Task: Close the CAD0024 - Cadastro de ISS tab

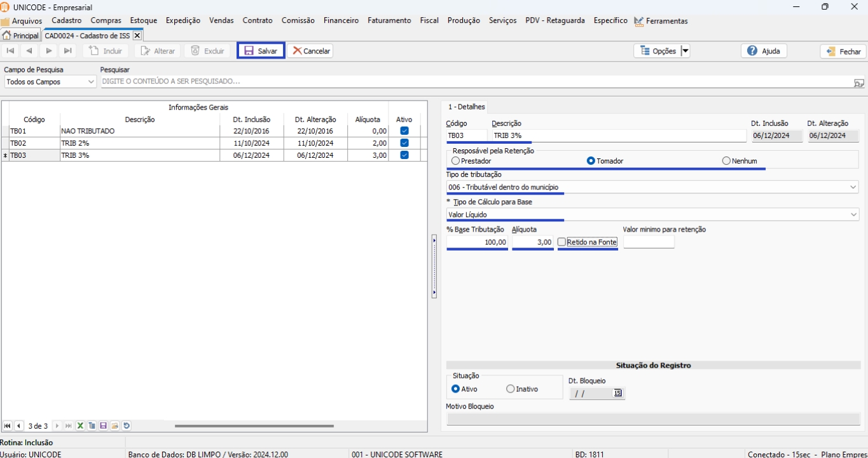Action: 137,36
